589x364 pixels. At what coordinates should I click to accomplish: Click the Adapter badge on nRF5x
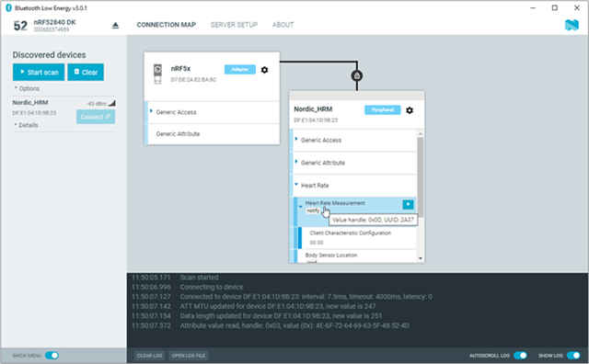pyautogui.click(x=240, y=70)
